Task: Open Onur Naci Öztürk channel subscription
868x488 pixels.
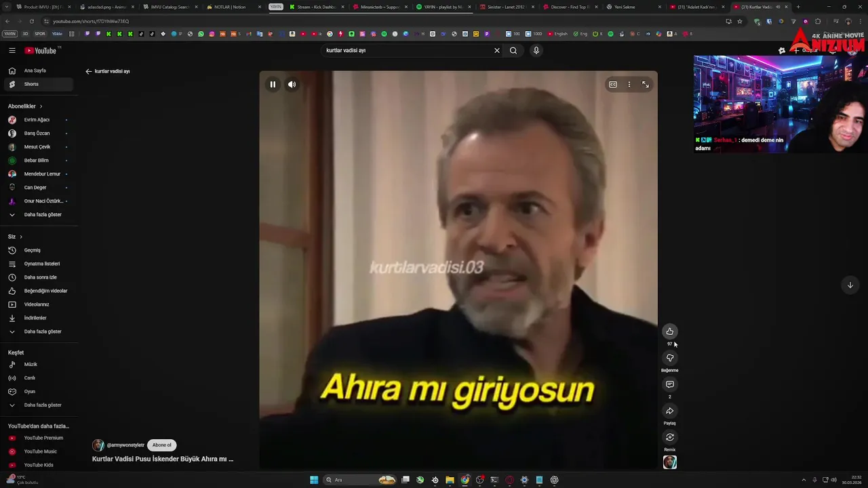Action: (39, 201)
